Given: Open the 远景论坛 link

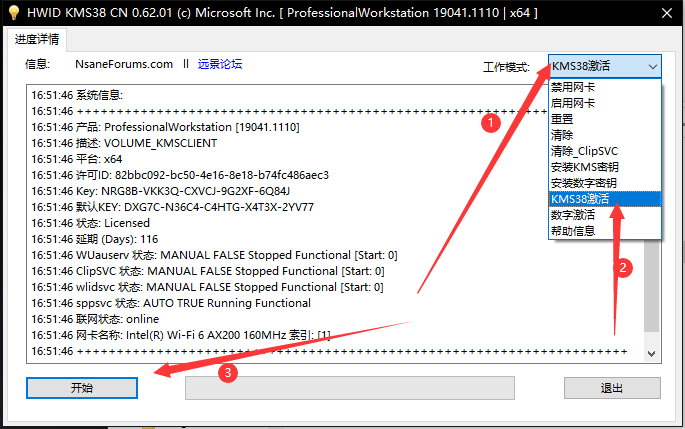Looking at the screenshot, I should [220, 64].
